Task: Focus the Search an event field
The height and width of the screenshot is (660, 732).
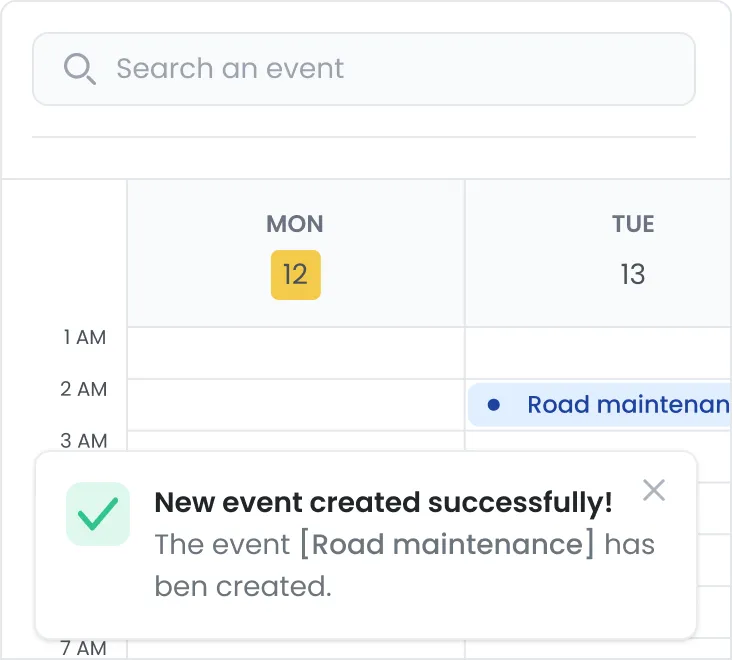Action: (x=364, y=69)
